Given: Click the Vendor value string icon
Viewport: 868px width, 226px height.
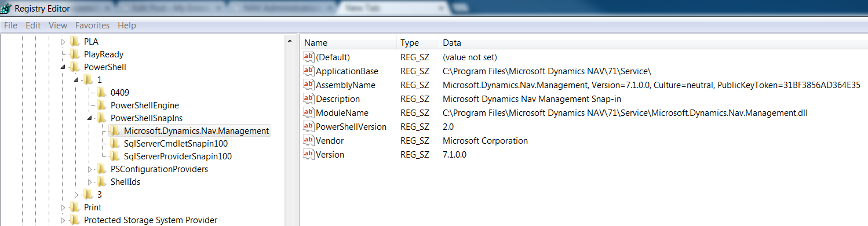Looking at the screenshot, I should (309, 141).
